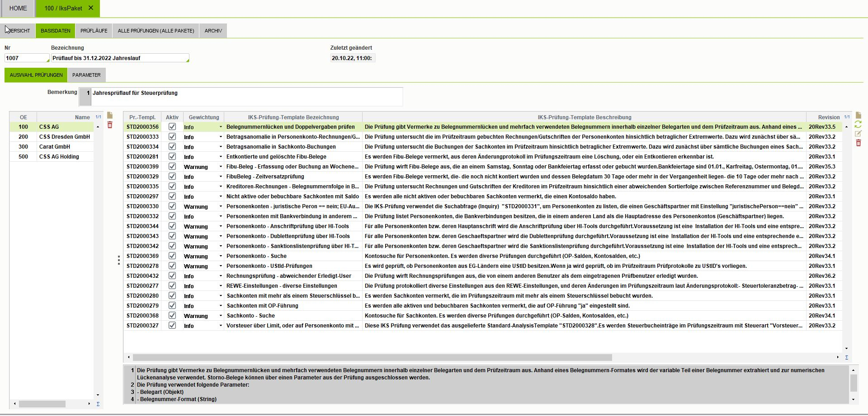868x416 pixels.
Task: Click the Prüfungen table scroll-left arrow
Action: [129, 357]
